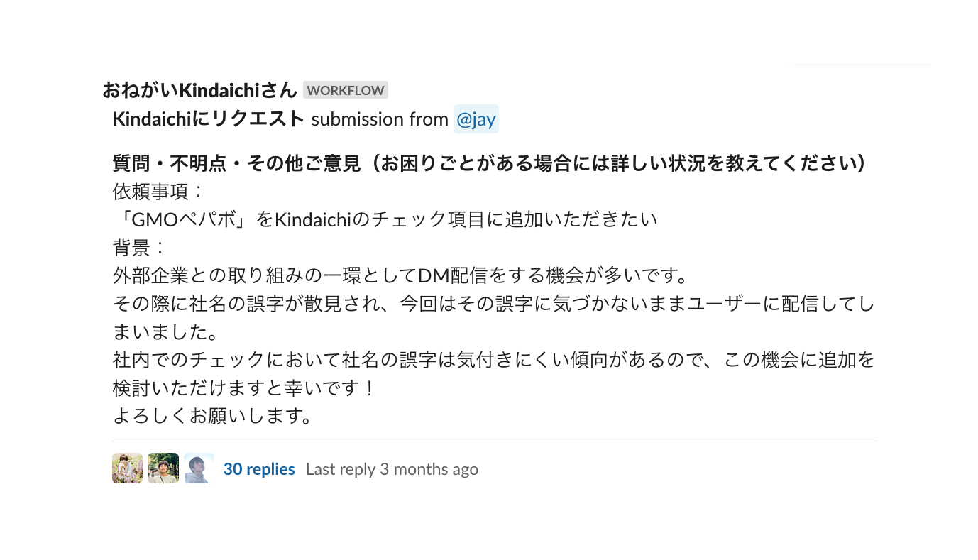Click the 社内でのチェック sentence in the message
The image size is (978, 560).
point(493,361)
